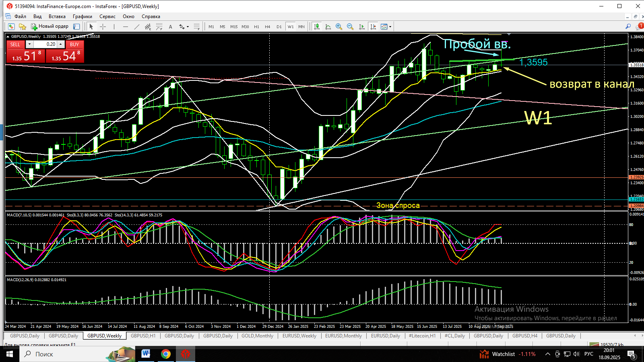The height and width of the screenshot is (362, 644).
Task: Select the text label tool A
Action: 171,27
